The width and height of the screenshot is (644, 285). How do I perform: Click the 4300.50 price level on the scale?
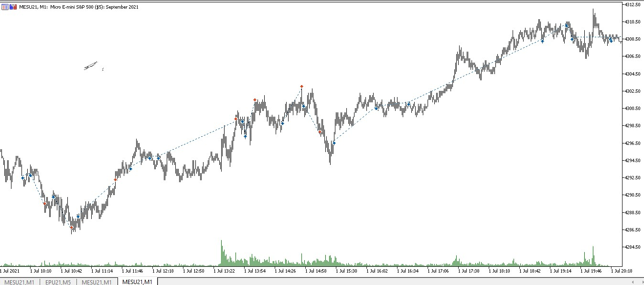click(633, 109)
